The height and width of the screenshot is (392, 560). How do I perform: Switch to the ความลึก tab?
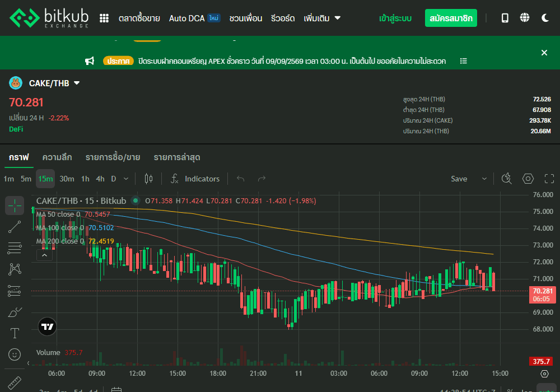57,157
